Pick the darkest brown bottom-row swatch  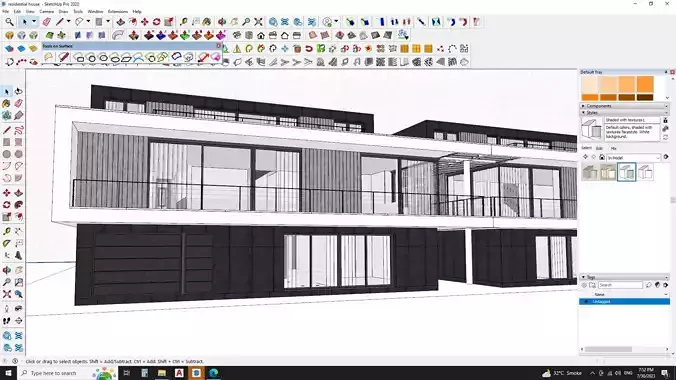[x=645, y=97]
